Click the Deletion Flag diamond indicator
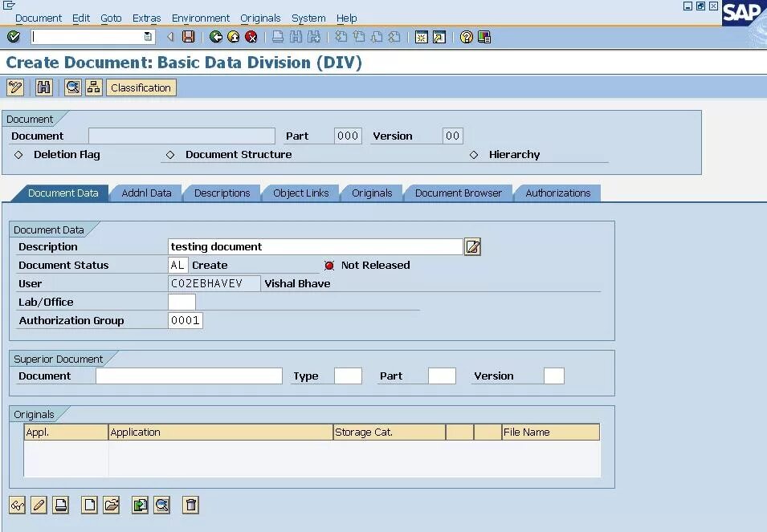The image size is (767, 532). (x=18, y=155)
